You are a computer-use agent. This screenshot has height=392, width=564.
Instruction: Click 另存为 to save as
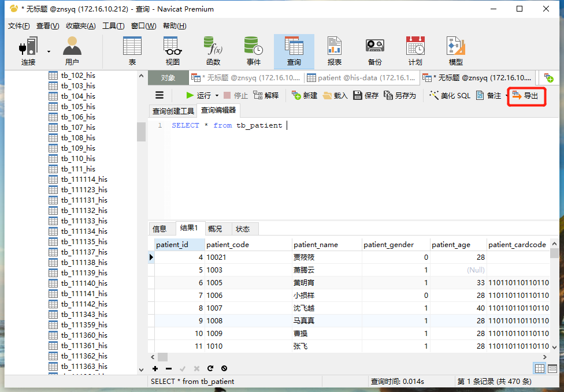pos(400,95)
